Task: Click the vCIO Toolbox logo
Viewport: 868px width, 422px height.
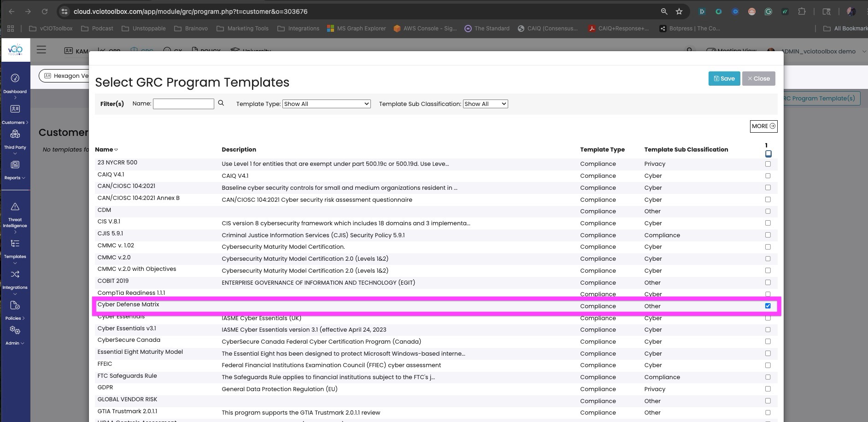Action: pyautogui.click(x=15, y=50)
